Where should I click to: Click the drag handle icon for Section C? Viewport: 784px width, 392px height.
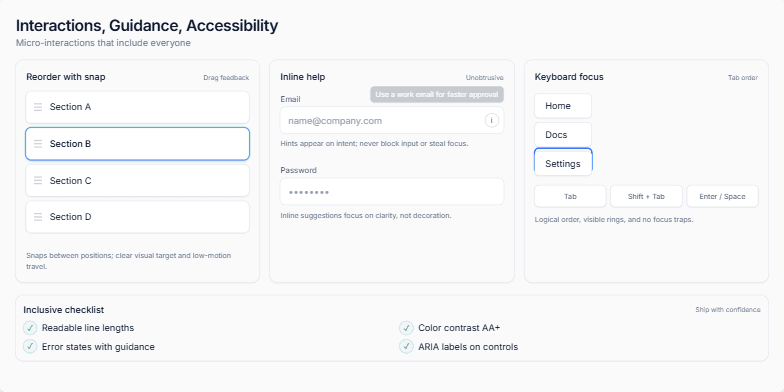coord(38,180)
